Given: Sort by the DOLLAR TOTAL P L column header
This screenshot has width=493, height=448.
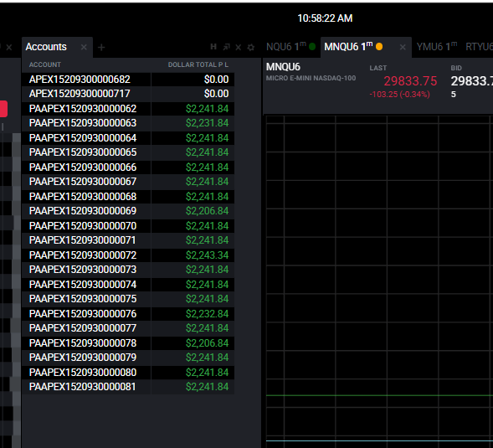Looking at the screenshot, I should coord(198,64).
